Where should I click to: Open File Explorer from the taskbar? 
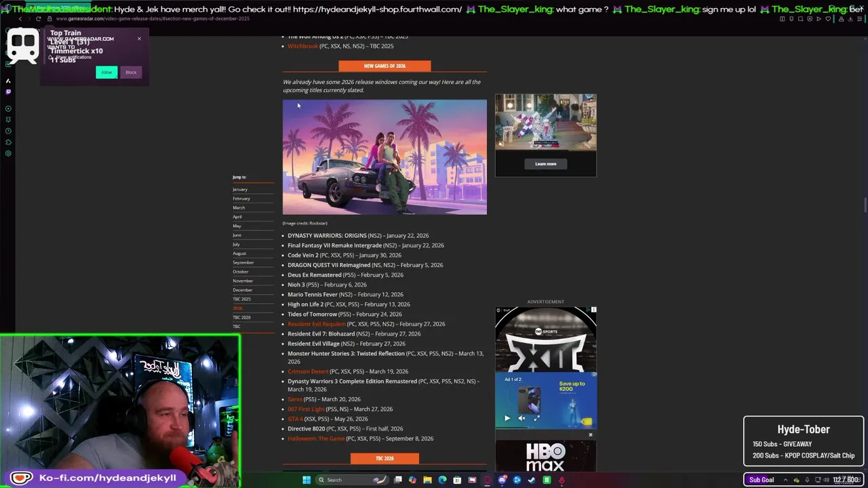click(427, 480)
